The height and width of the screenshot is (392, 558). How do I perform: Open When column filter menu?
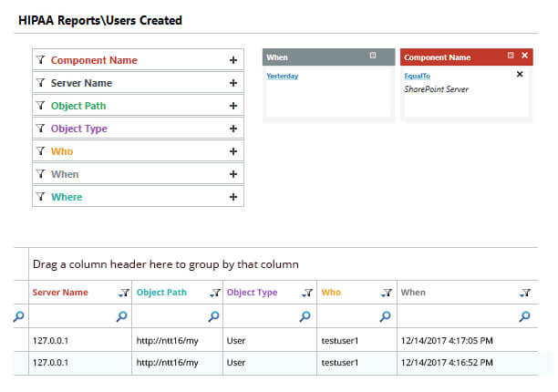click(x=525, y=293)
